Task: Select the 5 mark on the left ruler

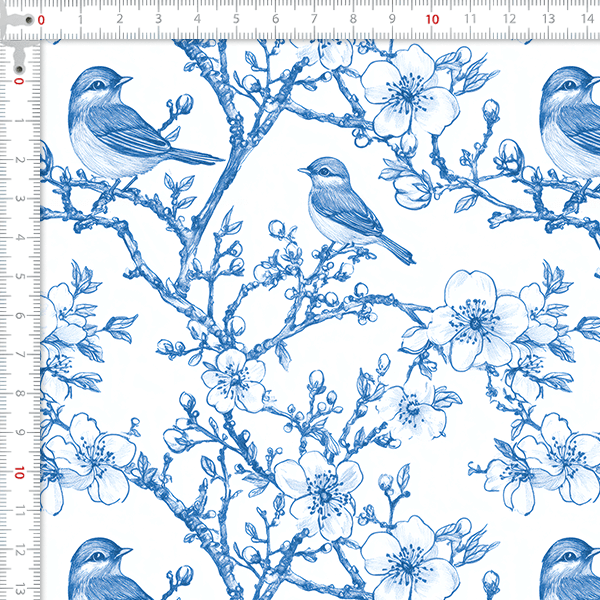Action: tap(18, 277)
